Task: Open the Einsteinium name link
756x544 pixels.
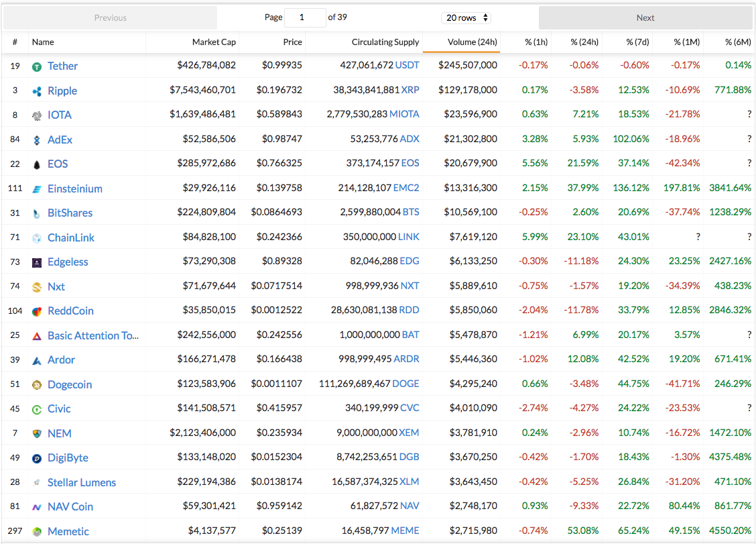Action: point(75,188)
